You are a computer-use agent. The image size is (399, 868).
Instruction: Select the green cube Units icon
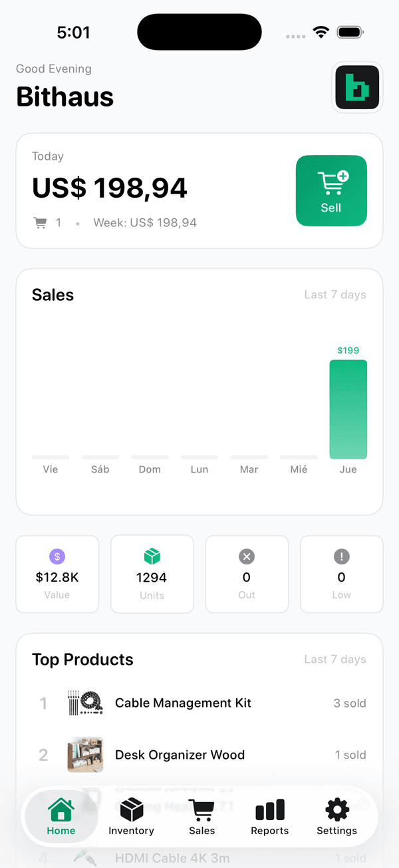click(x=152, y=556)
